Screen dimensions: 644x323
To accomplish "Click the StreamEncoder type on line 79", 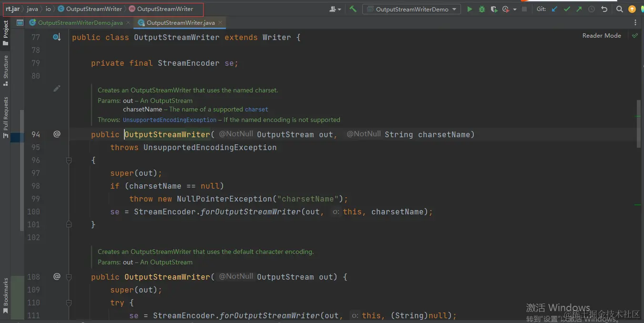I will [x=189, y=63].
